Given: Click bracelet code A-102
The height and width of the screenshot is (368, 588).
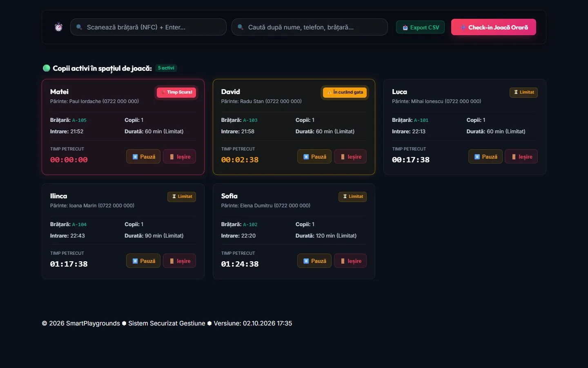Looking at the screenshot, I should pos(250,224).
